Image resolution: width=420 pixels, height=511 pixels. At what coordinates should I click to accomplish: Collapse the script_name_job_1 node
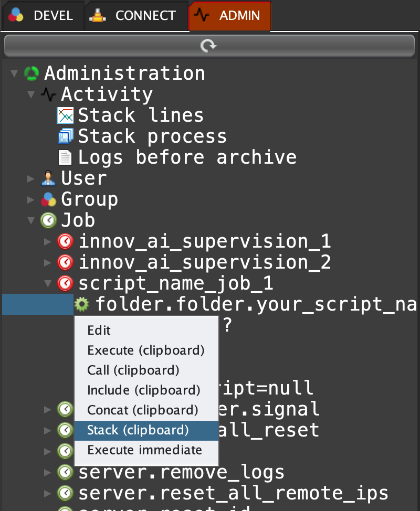pos(48,283)
